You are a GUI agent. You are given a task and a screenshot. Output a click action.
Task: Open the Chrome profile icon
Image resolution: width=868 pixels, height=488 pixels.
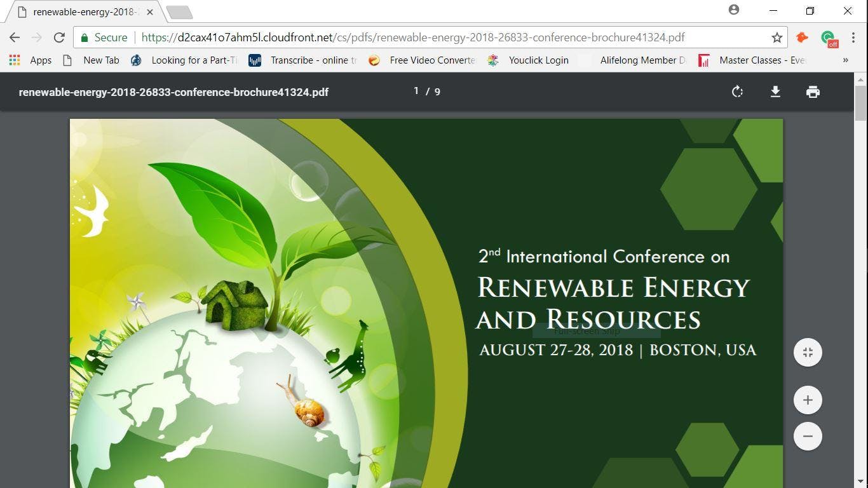point(734,10)
